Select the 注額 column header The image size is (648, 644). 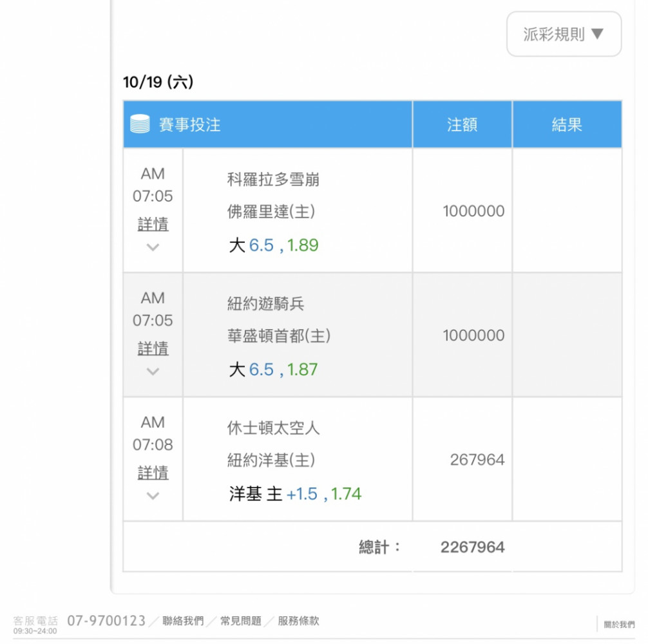pos(462,124)
